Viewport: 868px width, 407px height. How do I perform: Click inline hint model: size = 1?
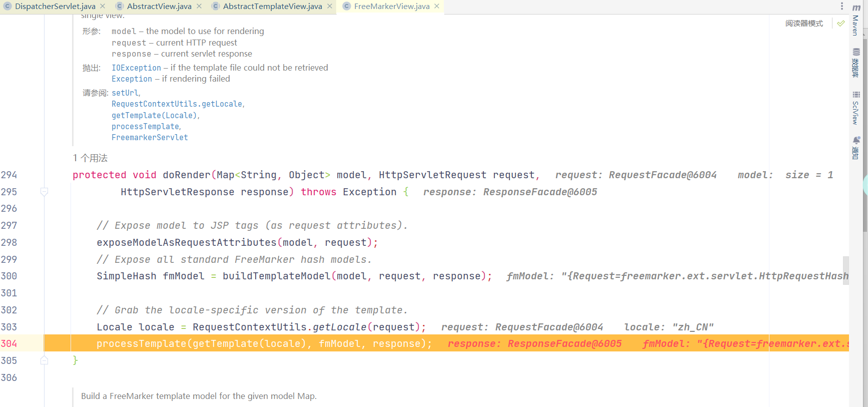point(785,175)
